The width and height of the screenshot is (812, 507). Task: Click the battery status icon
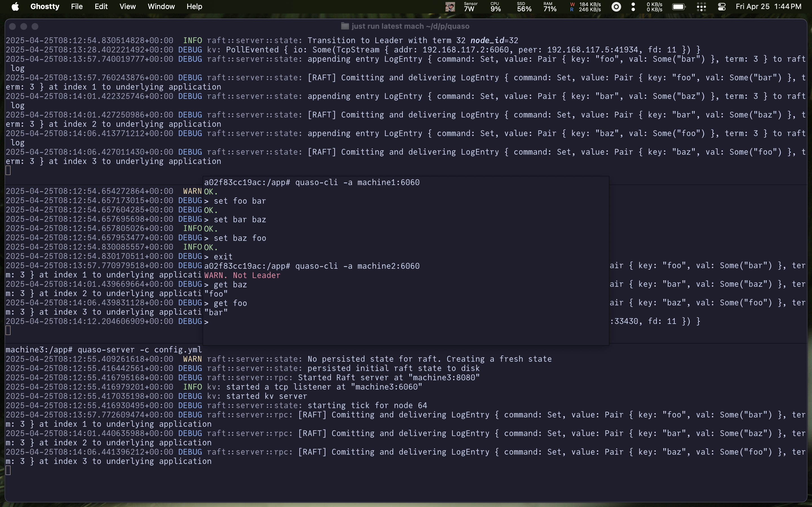678,7
